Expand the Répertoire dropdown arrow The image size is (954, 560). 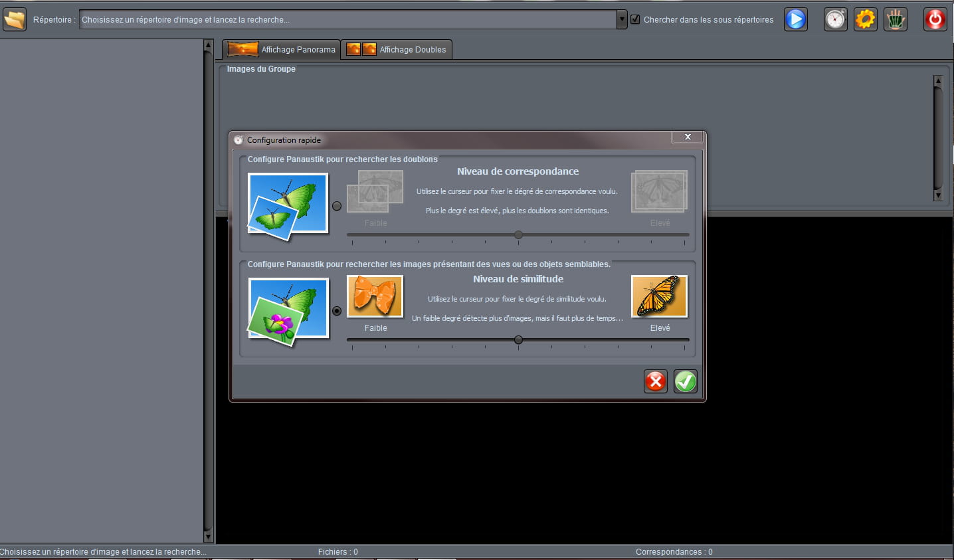[622, 19]
